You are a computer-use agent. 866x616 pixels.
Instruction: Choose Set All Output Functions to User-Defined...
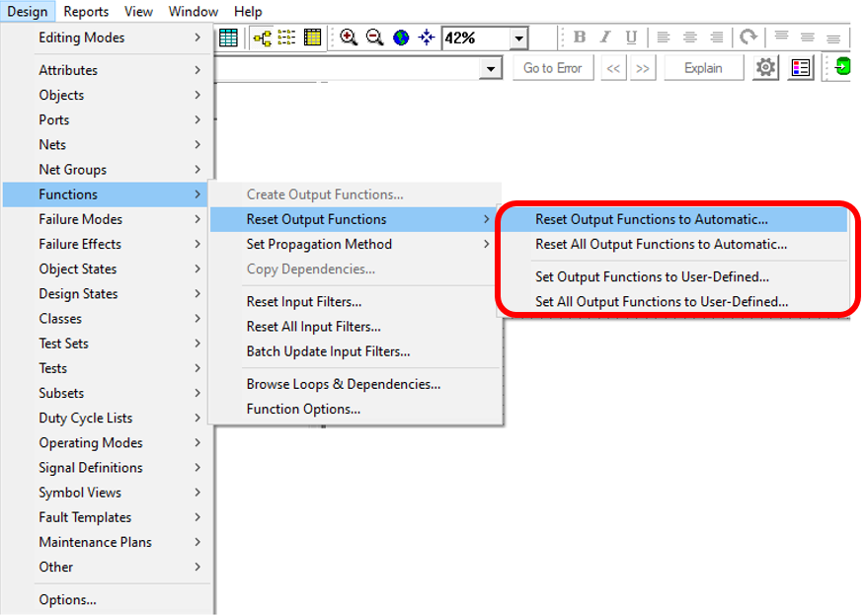[x=674, y=302]
